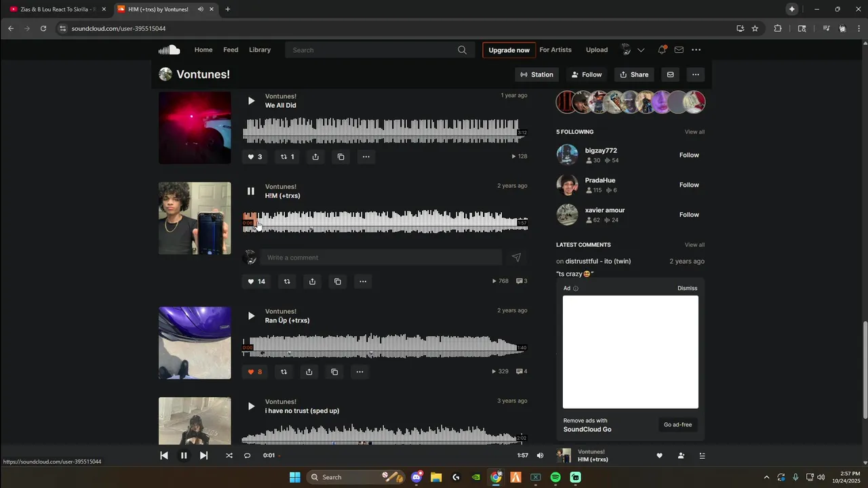Click the Write a comment field
The image size is (868, 488).
[x=380, y=258]
